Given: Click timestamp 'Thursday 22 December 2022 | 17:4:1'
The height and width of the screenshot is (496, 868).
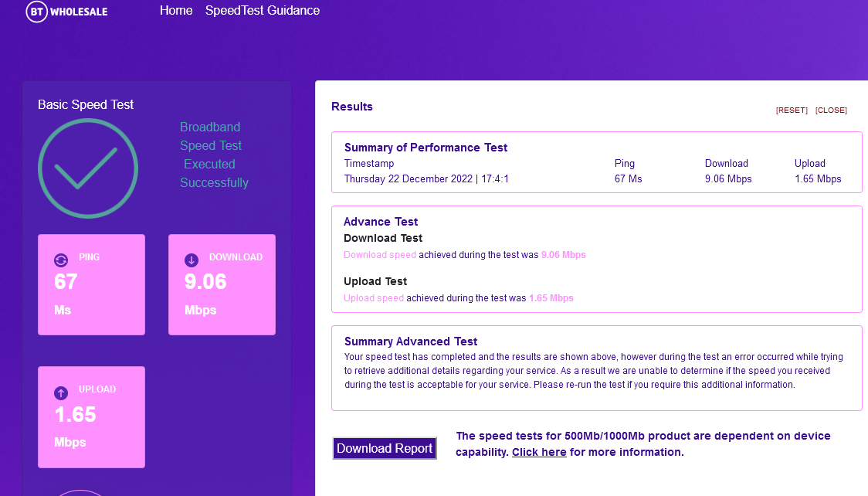Looking at the screenshot, I should point(426,178).
